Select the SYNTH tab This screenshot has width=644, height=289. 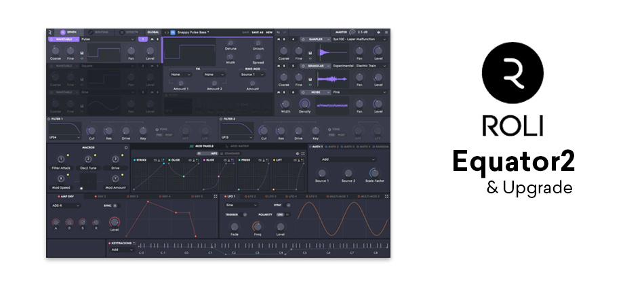click(68, 33)
